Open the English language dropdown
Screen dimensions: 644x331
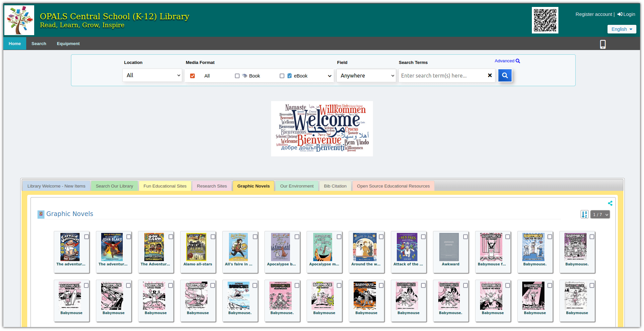point(621,29)
